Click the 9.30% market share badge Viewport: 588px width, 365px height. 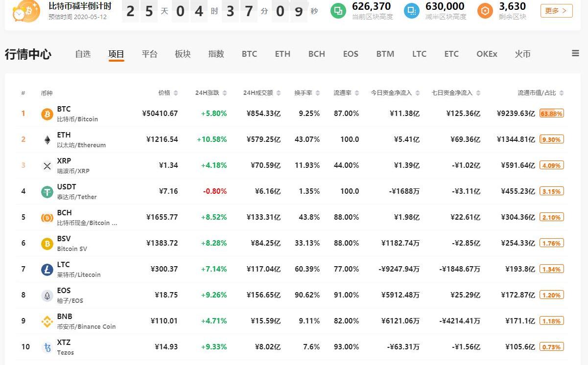click(x=552, y=139)
